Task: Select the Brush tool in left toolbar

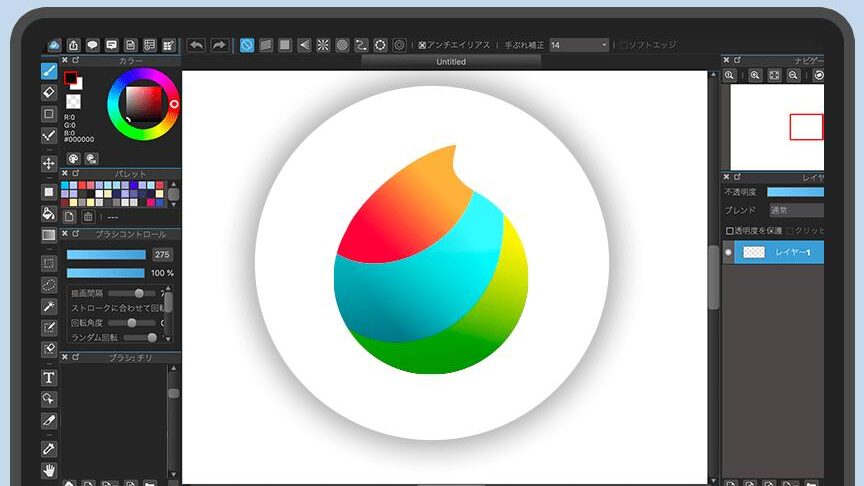Action: [48, 71]
